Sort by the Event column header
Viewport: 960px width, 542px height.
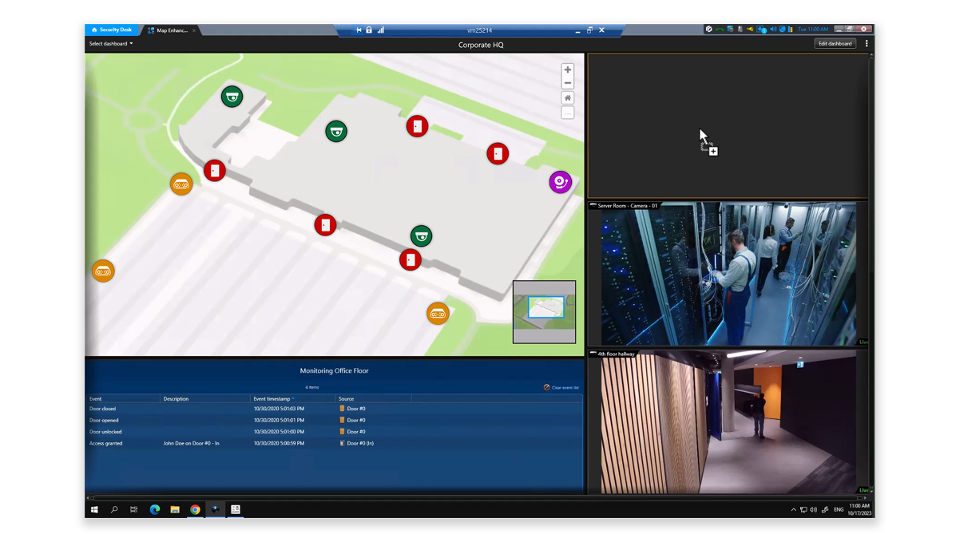tap(123, 399)
